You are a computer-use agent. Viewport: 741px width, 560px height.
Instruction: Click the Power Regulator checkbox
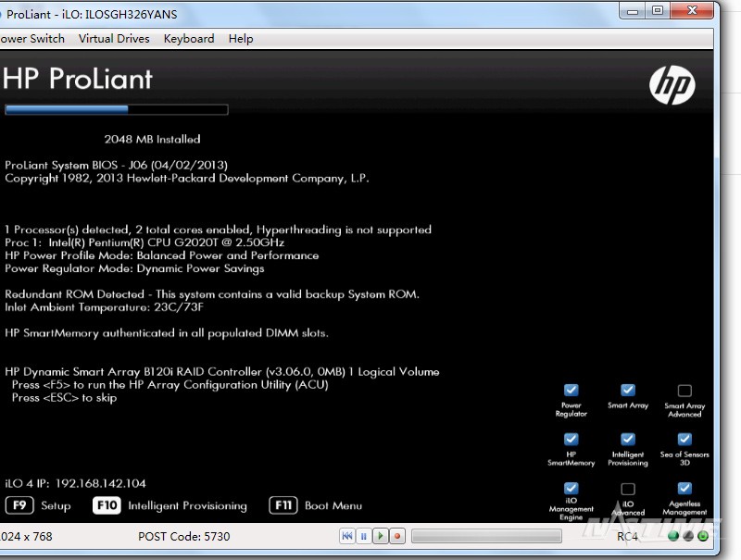tap(571, 390)
